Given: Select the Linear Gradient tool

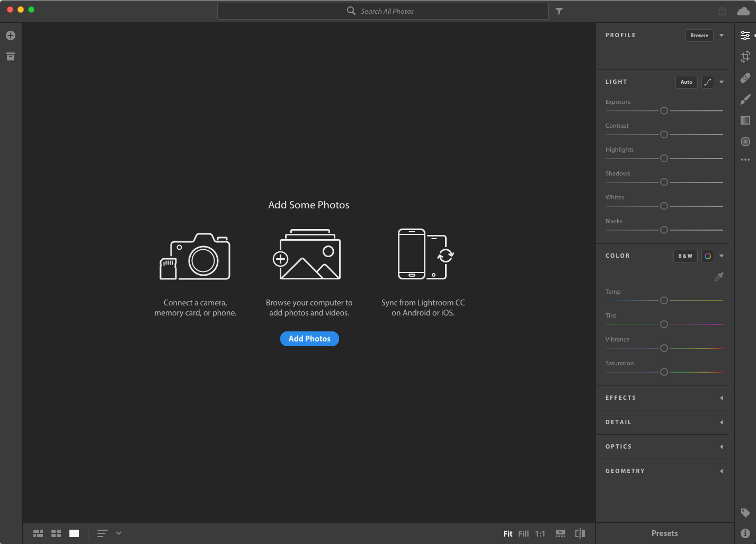Looking at the screenshot, I should 745,120.
